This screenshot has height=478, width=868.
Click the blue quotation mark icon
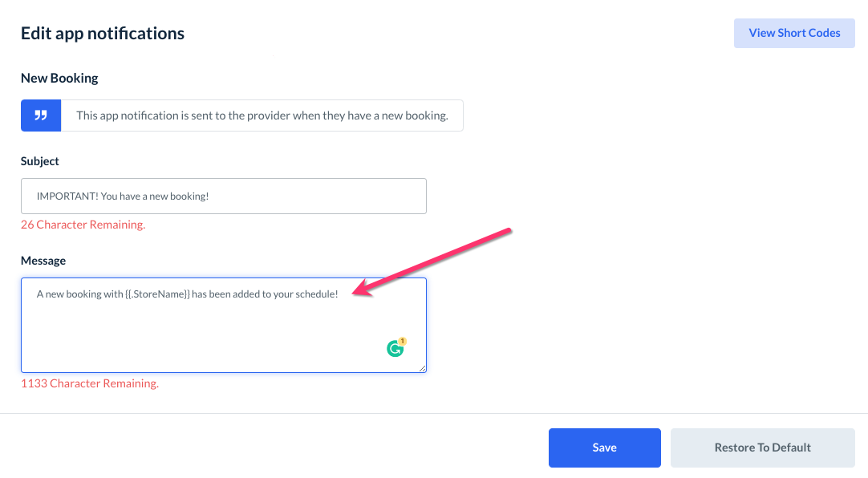(x=41, y=115)
